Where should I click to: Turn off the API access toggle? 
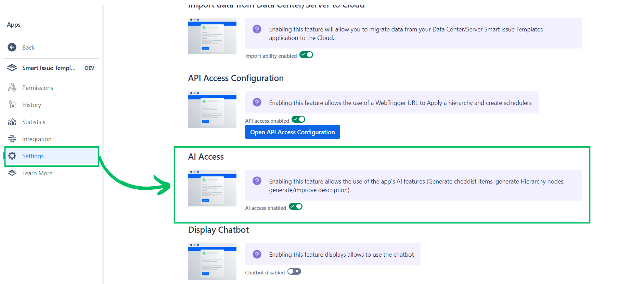click(298, 120)
